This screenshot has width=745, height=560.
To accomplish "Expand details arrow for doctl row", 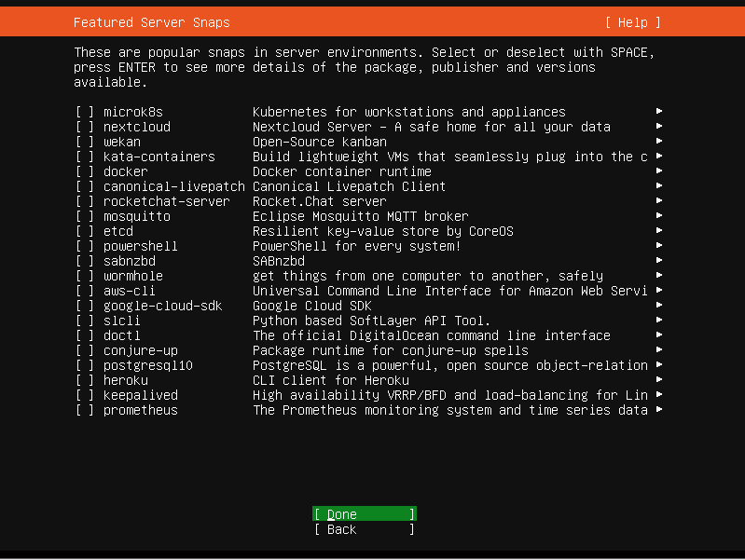I will point(659,335).
